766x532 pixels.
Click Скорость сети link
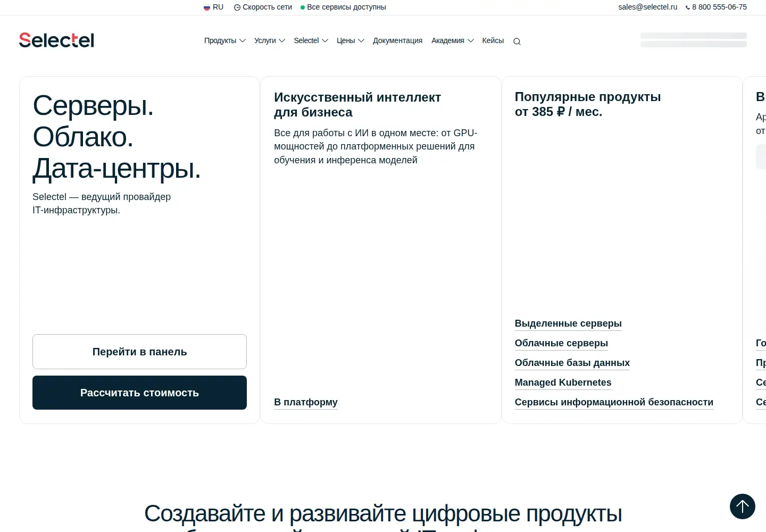pyautogui.click(x=263, y=7)
